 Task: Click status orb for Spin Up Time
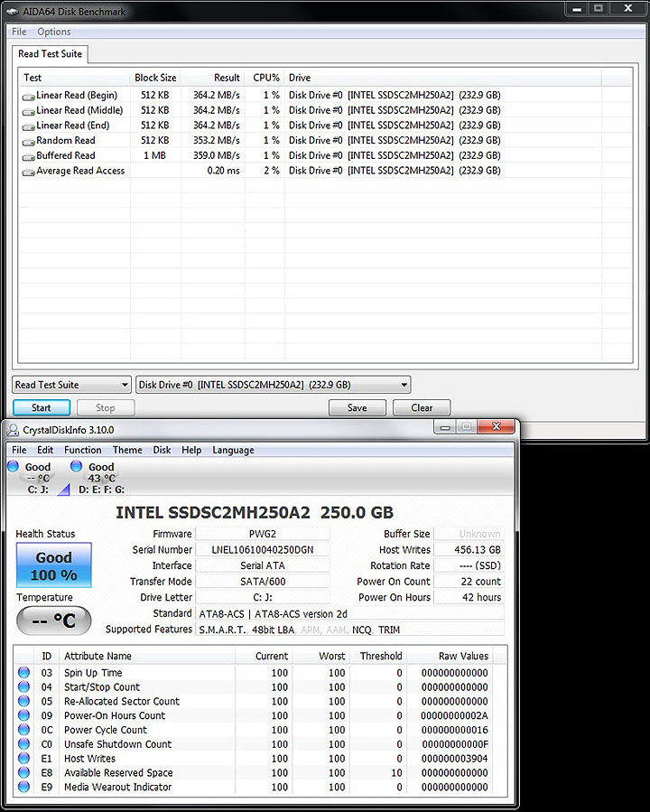[x=23, y=672]
